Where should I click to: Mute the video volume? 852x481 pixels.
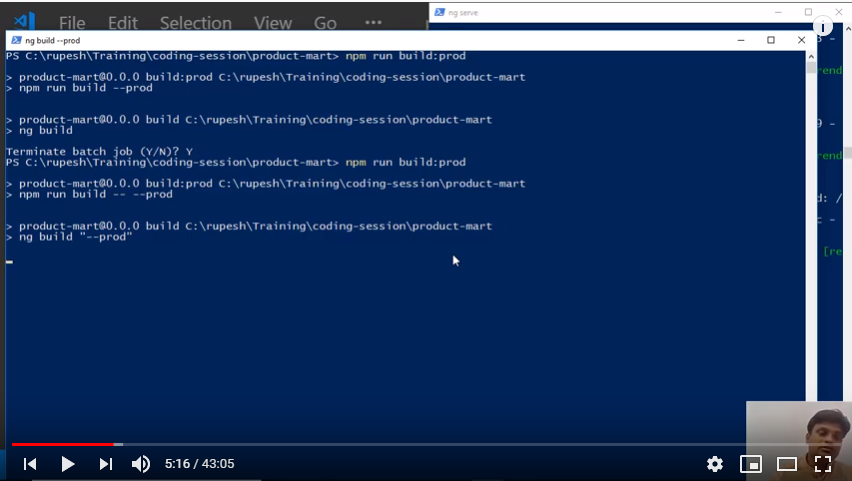(x=141, y=464)
